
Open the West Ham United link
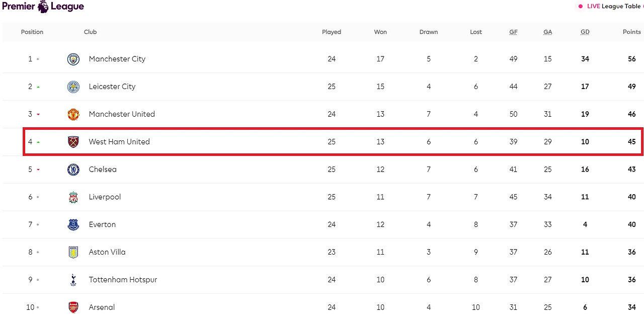point(119,142)
